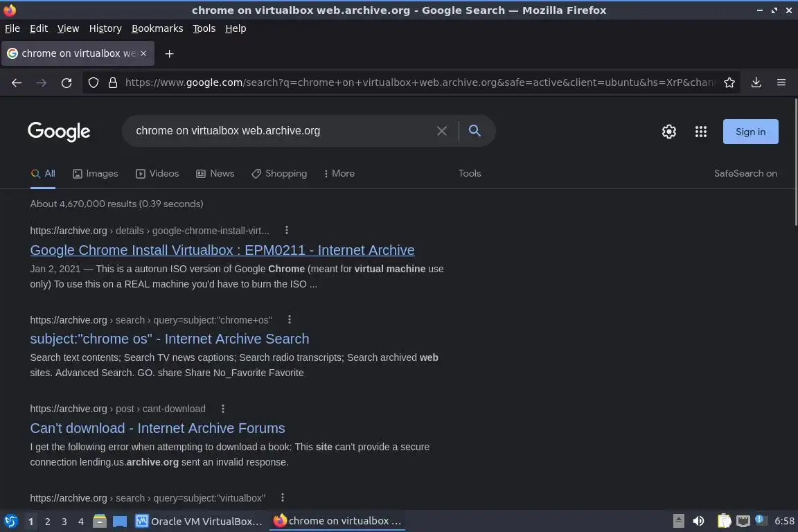Open options for Google Chrome Install result
798x532 pixels.
click(287, 230)
